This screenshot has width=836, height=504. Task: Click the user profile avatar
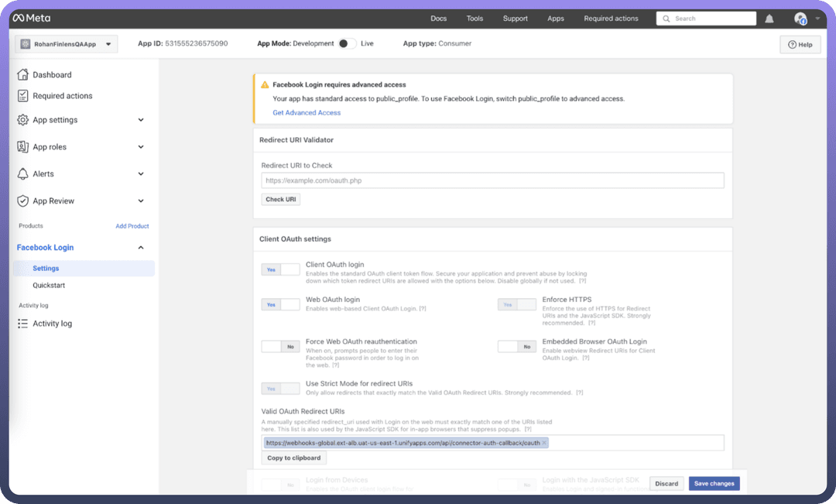click(x=800, y=19)
